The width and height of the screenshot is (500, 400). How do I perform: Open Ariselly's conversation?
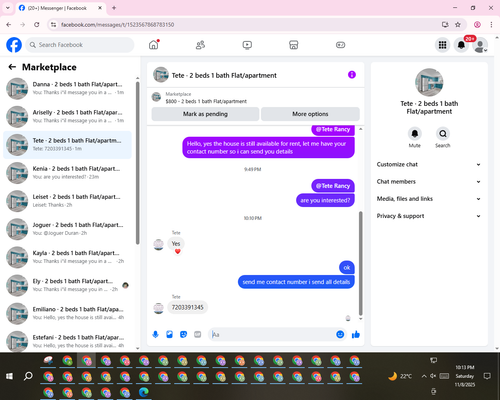coord(67,117)
